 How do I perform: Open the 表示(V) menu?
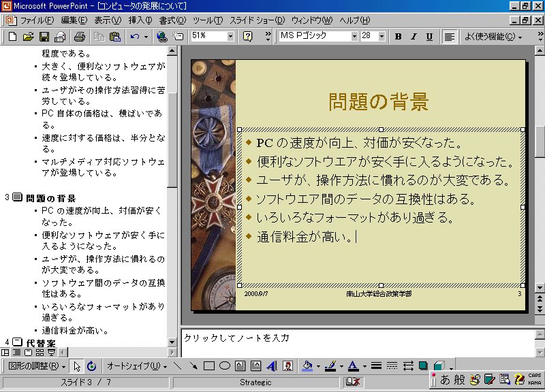click(108, 20)
